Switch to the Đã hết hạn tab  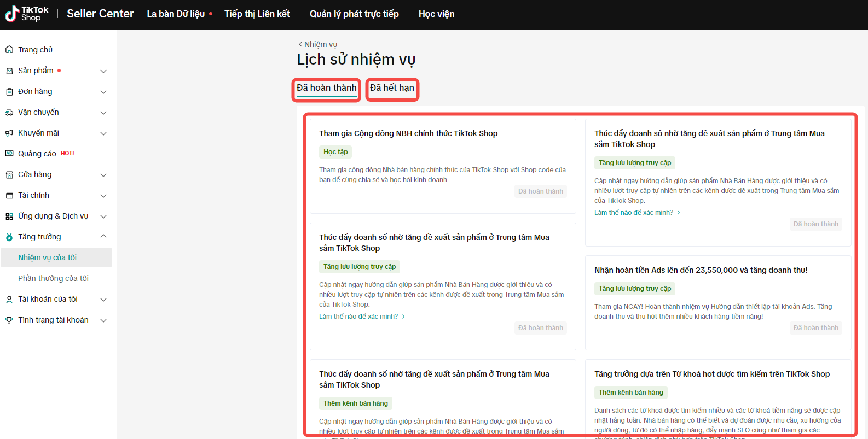click(392, 88)
